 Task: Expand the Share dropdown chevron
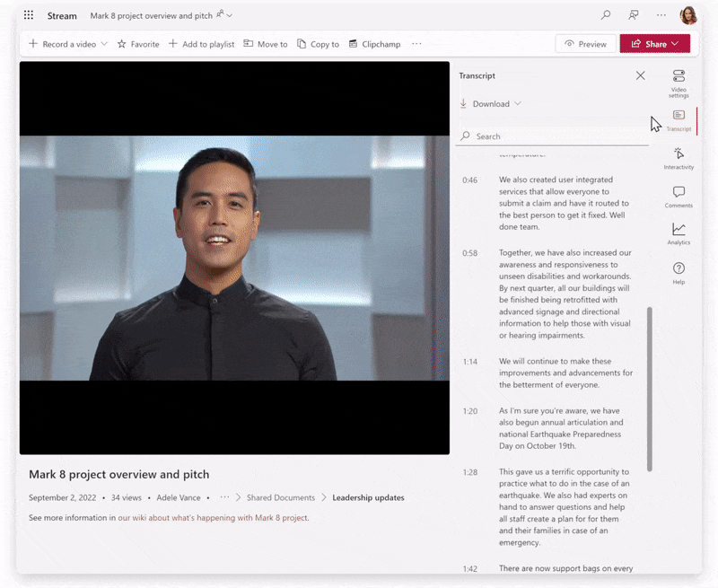(675, 44)
